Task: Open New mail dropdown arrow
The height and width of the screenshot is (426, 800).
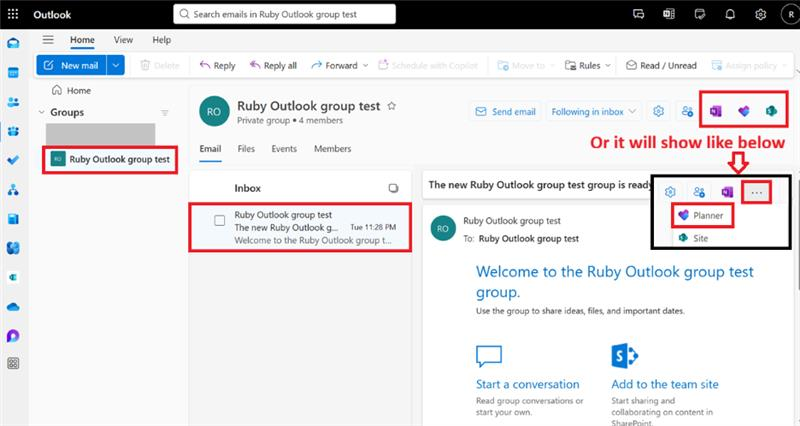Action: click(116, 65)
